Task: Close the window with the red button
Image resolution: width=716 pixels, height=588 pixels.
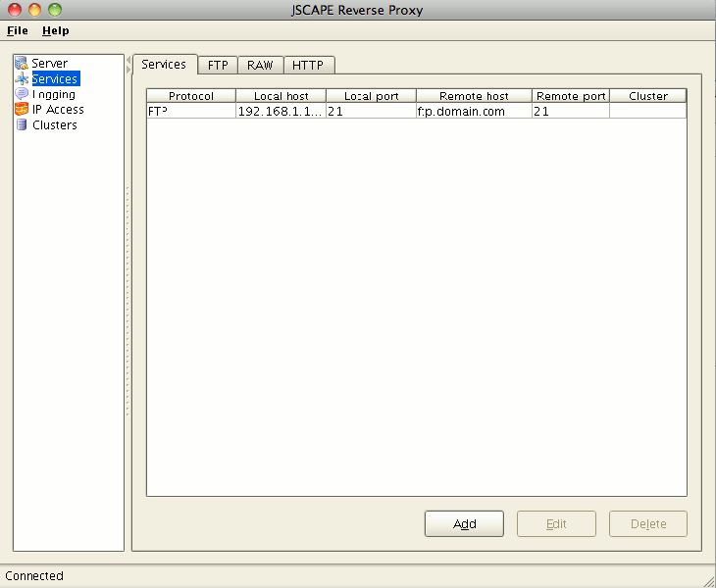Action: point(15,9)
